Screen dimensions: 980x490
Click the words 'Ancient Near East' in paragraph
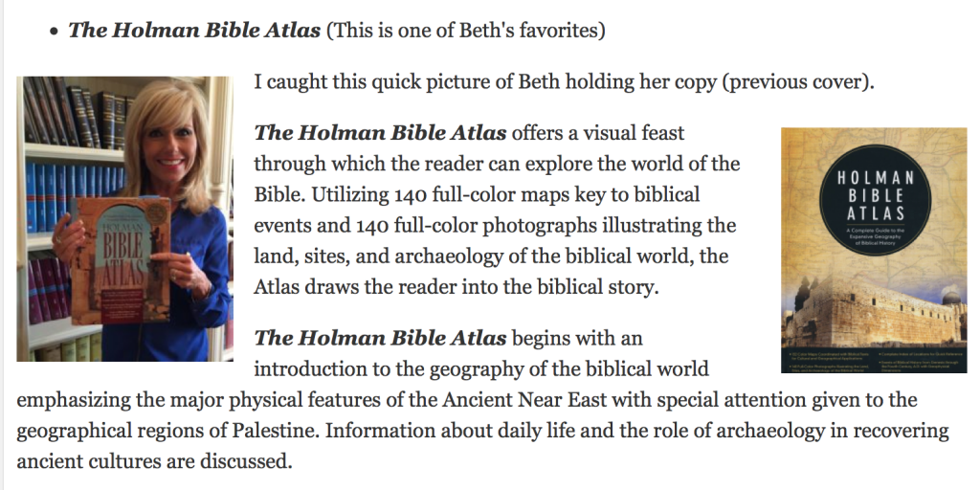coord(524,399)
